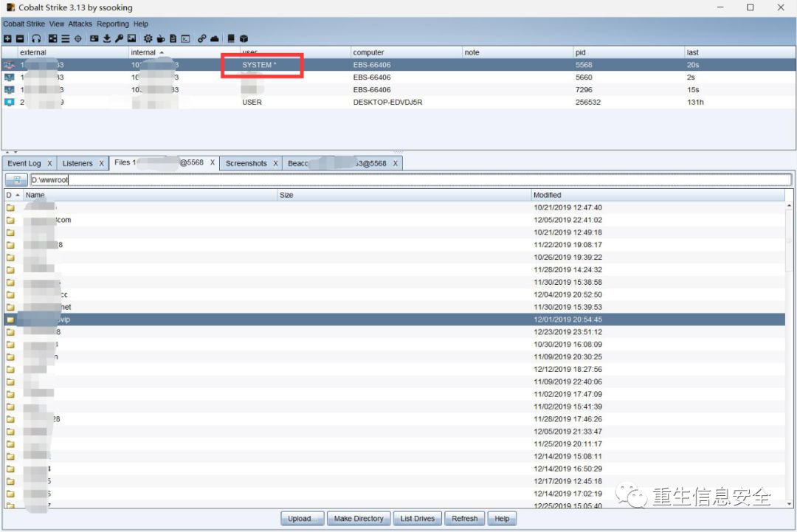The image size is (797, 532).
Task: Click beacon icon of the pid 7296 row
Action: pos(9,90)
